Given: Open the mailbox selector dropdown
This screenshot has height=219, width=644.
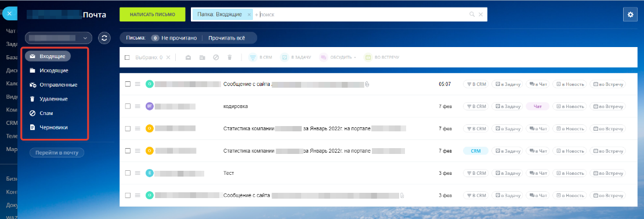Looking at the screenshot, I should pos(58,38).
